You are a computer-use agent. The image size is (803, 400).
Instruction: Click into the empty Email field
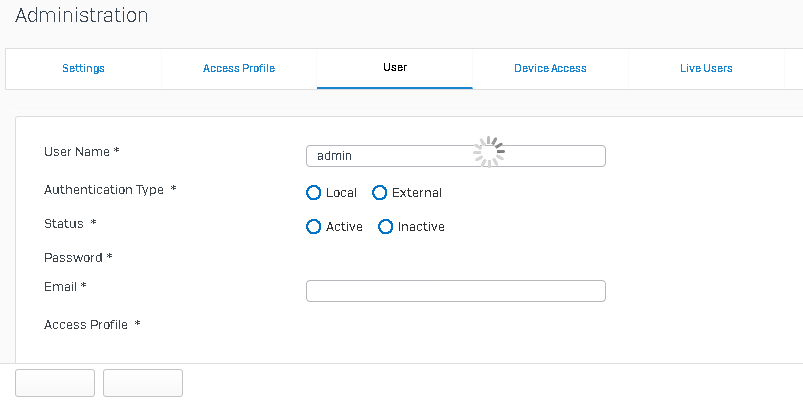click(456, 291)
